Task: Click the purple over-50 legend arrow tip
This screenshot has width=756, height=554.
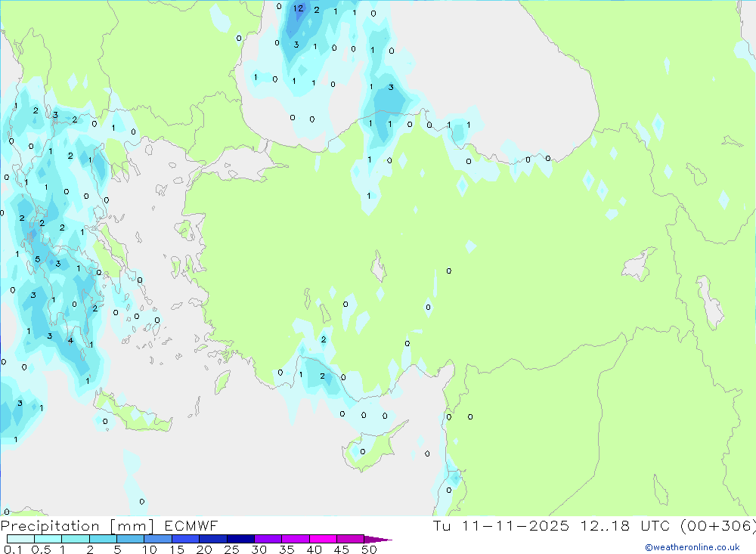Action: pyautogui.click(x=378, y=540)
